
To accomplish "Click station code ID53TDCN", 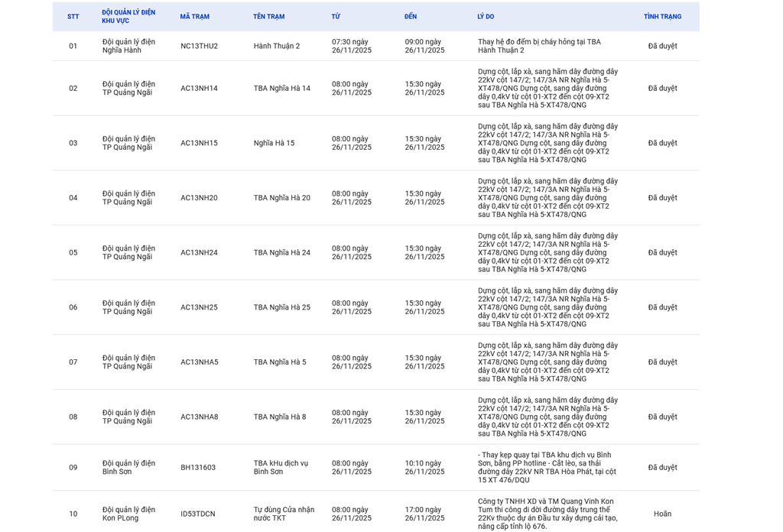I will click(x=198, y=514).
